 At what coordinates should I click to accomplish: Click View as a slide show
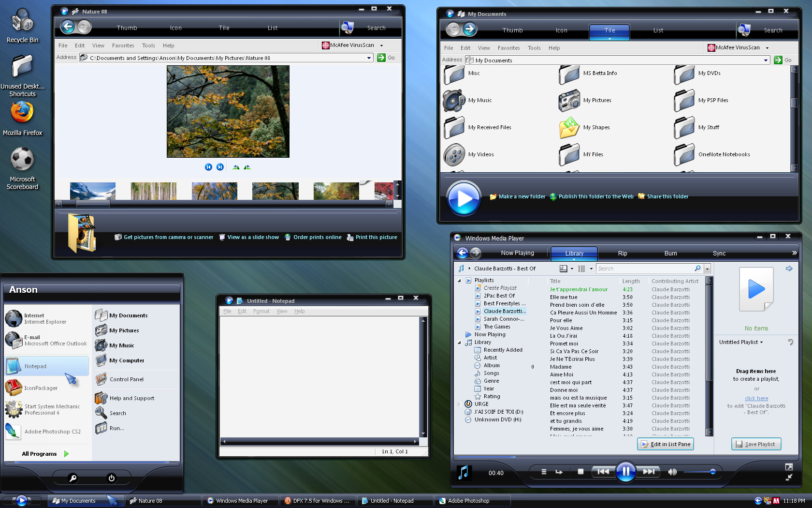[249, 237]
